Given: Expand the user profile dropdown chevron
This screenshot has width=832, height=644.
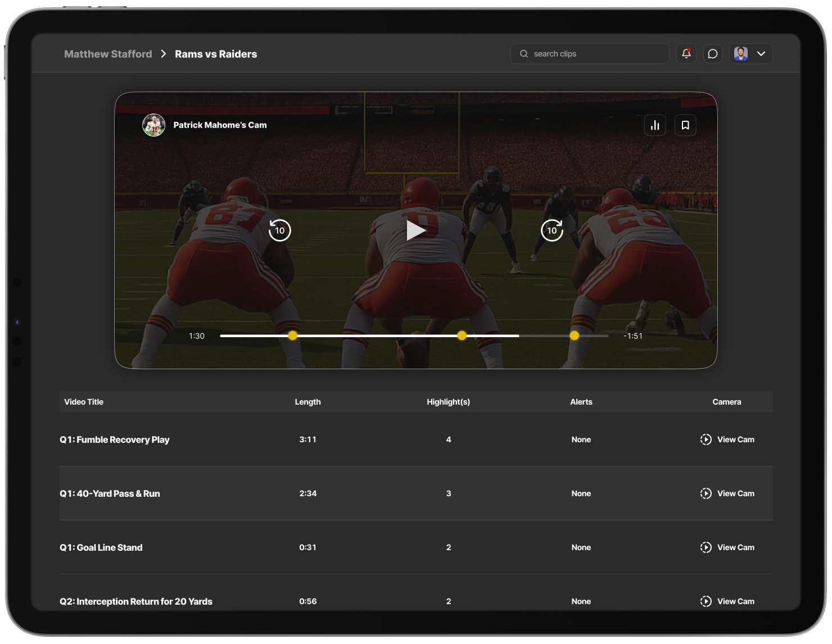Looking at the screenshot, I should [761, 54].
